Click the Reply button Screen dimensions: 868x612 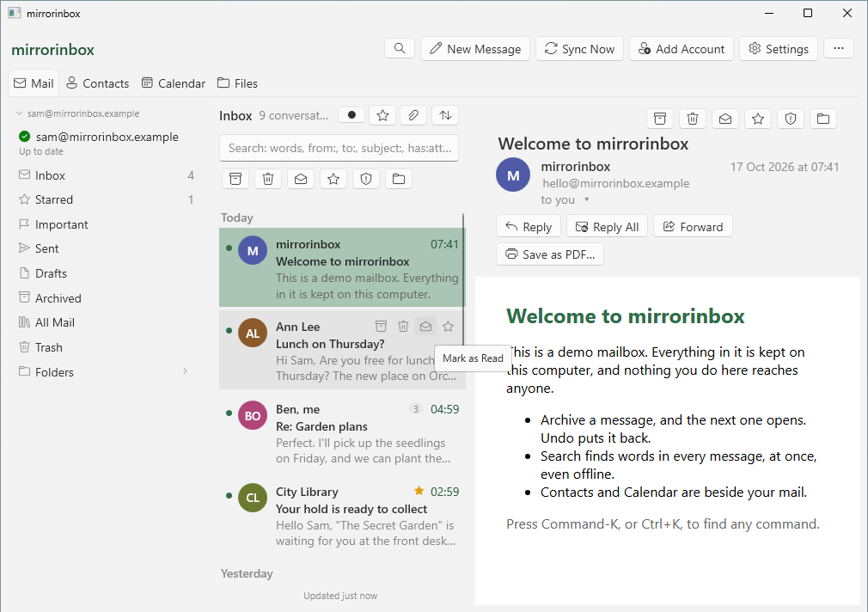(x=529, y=227)
